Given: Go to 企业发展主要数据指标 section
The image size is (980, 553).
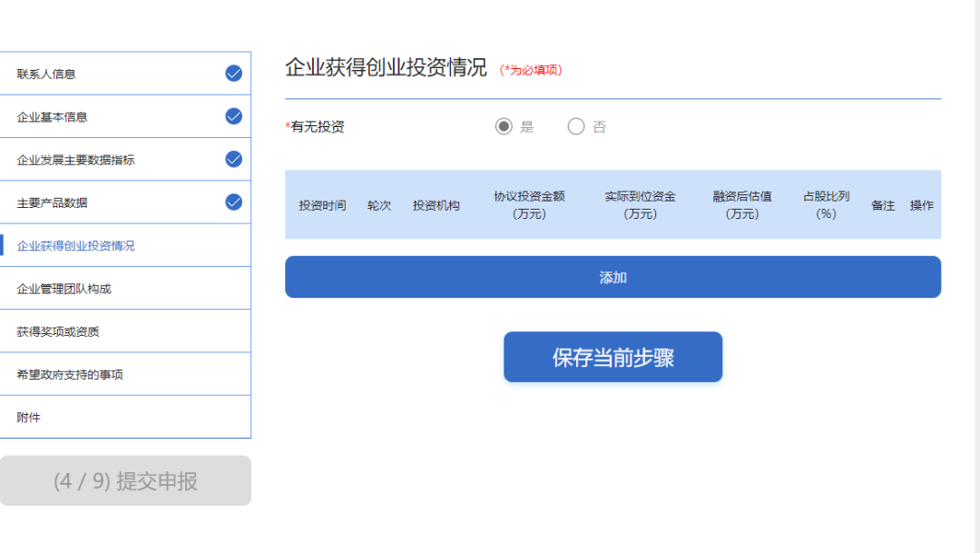Looking at the screenshot, I should (x=76, y=160).
